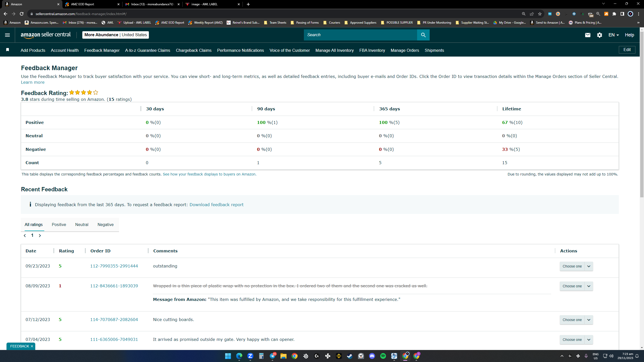Click the bookmark flag icon in the nav bar
The width and height of the screenshot is (644, 362).
coord(8,50)
